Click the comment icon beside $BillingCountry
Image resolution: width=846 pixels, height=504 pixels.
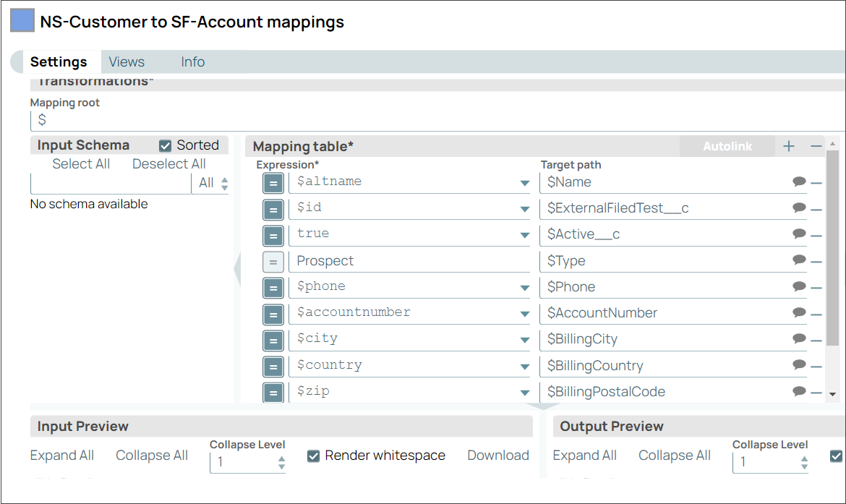point(799,365)
